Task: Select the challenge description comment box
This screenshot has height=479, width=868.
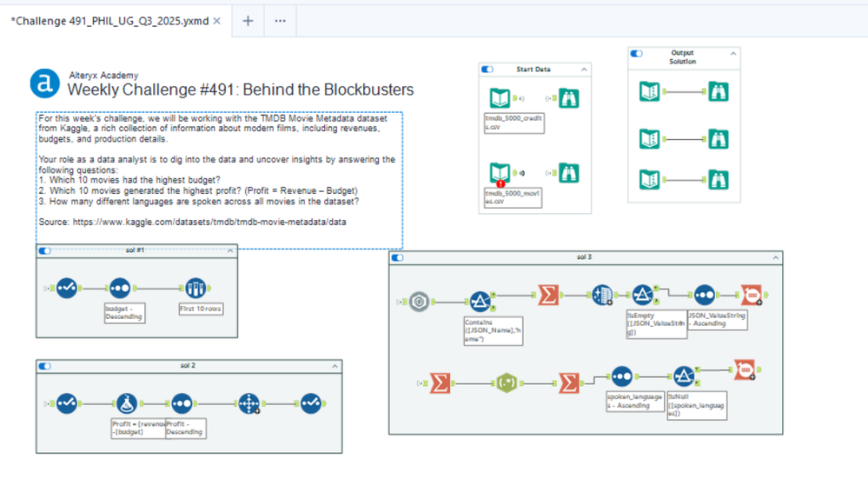Action: 219,181
